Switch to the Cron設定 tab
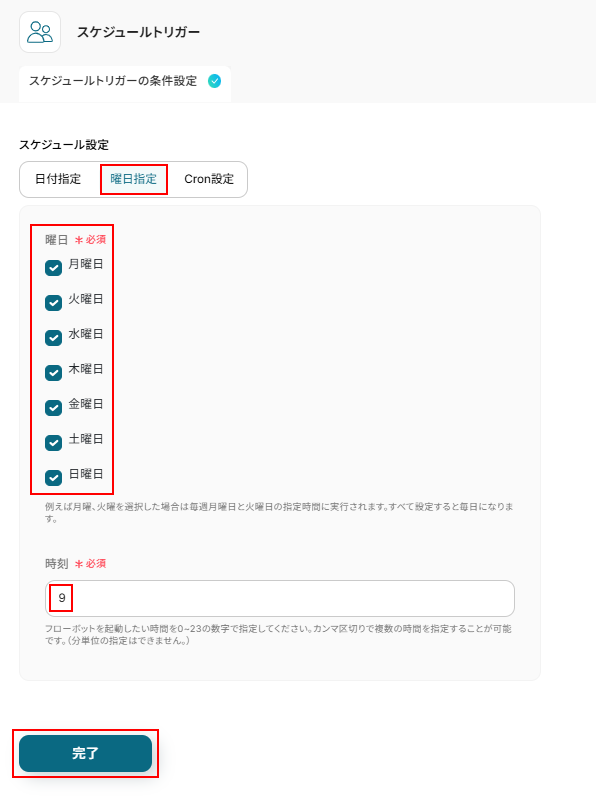This screenshot has width=596, height=808. click(209, 179)
